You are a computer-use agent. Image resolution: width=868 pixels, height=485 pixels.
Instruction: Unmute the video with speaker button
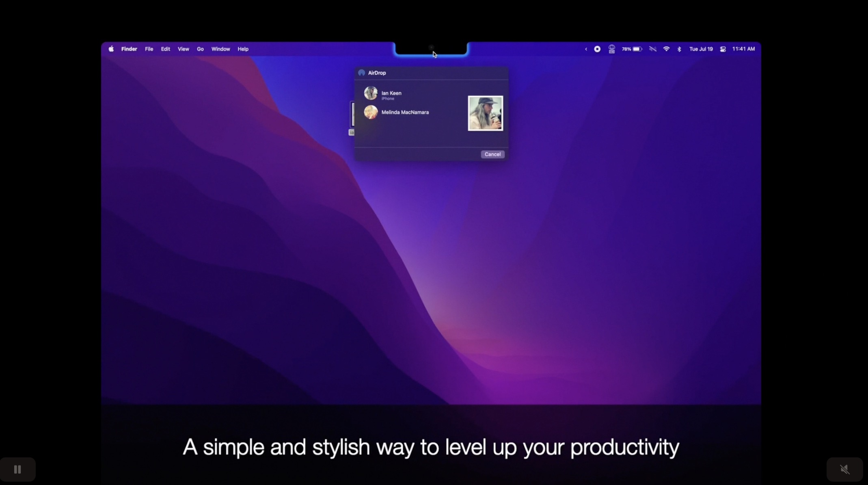(x=844, y=469)
